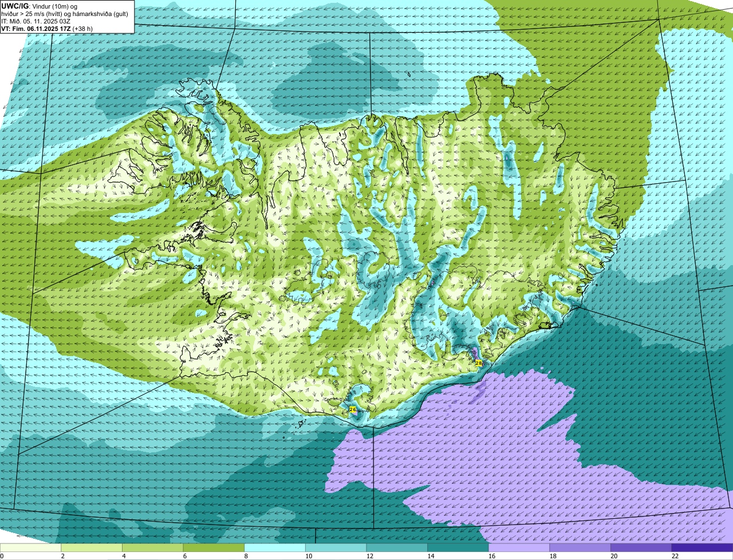Click the light turquoise 10–12 m/s legend swatch
This screenshot has height=560, width=733.
click(336, 547)
